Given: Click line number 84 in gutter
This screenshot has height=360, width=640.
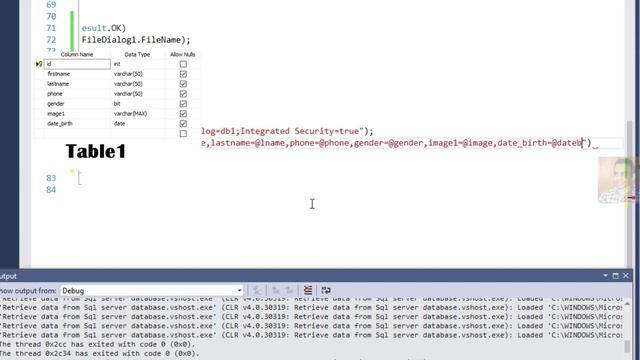Looking at the screenshot, I should click(51, 190).
